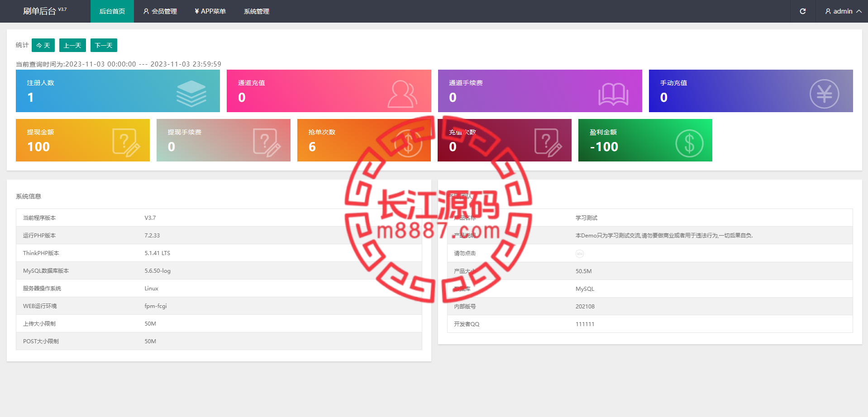This screenshot has height=417, width=868.
Task: Click the PHP version value 7.2.33
Action: point(152,236)
